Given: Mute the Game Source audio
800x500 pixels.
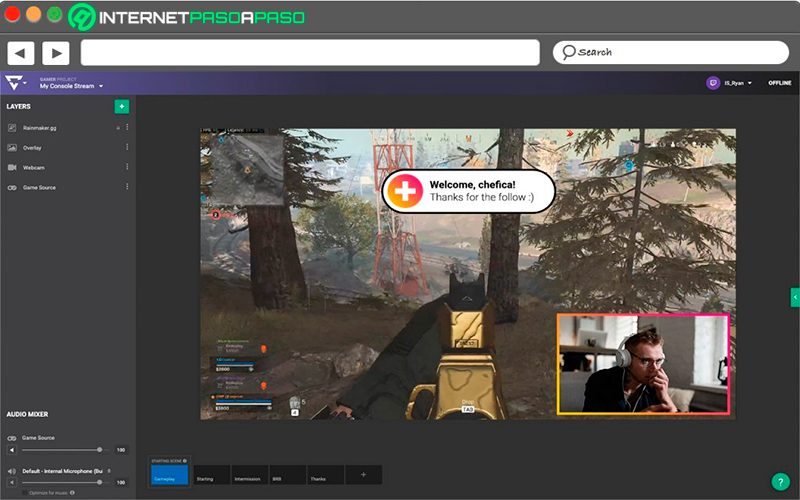Looking at the screenshot, I should pos(12,450).
